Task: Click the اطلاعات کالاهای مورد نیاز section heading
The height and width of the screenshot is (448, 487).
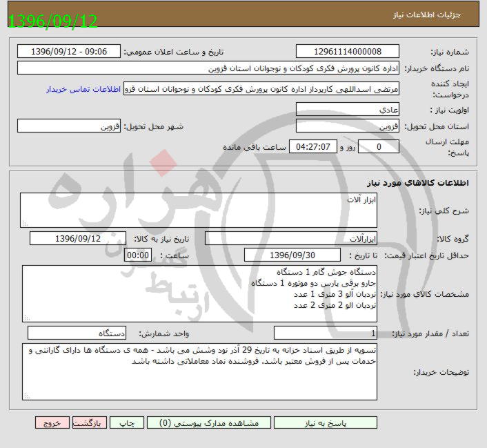Action: (x=418, y=183)
